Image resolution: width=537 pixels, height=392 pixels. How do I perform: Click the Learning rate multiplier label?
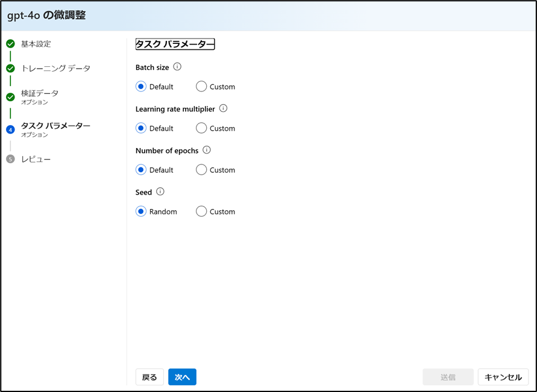pyautogui.click(x=175, y=109)
